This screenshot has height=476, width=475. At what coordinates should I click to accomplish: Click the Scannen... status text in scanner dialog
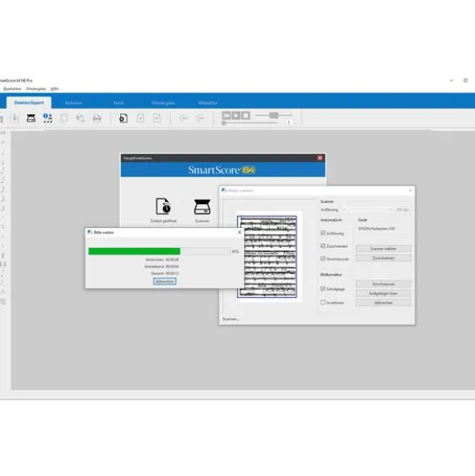click(x=230, y=319)
